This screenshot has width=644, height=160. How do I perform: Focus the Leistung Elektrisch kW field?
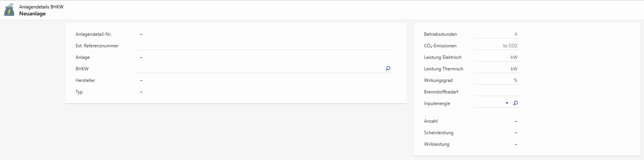491,57
